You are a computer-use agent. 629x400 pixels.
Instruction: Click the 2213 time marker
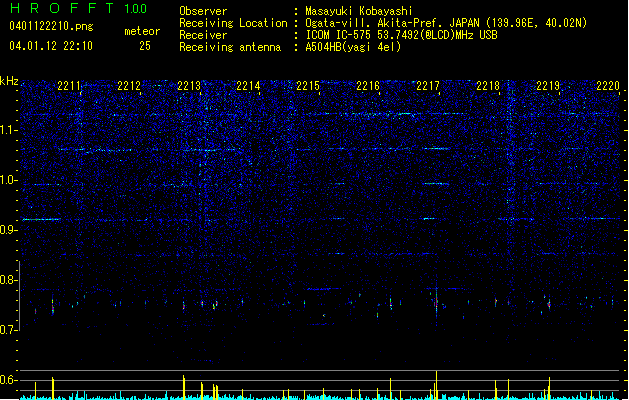189,86
